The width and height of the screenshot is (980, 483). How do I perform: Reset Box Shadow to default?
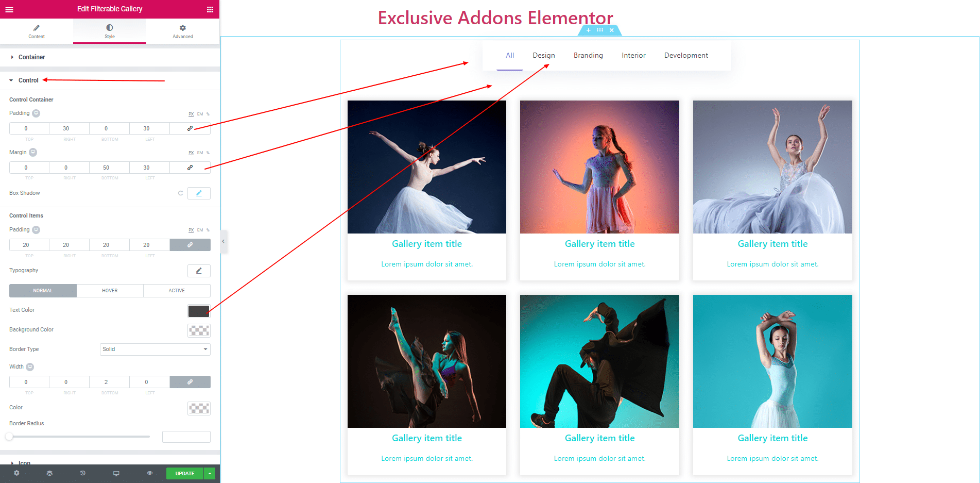(180, 193)
